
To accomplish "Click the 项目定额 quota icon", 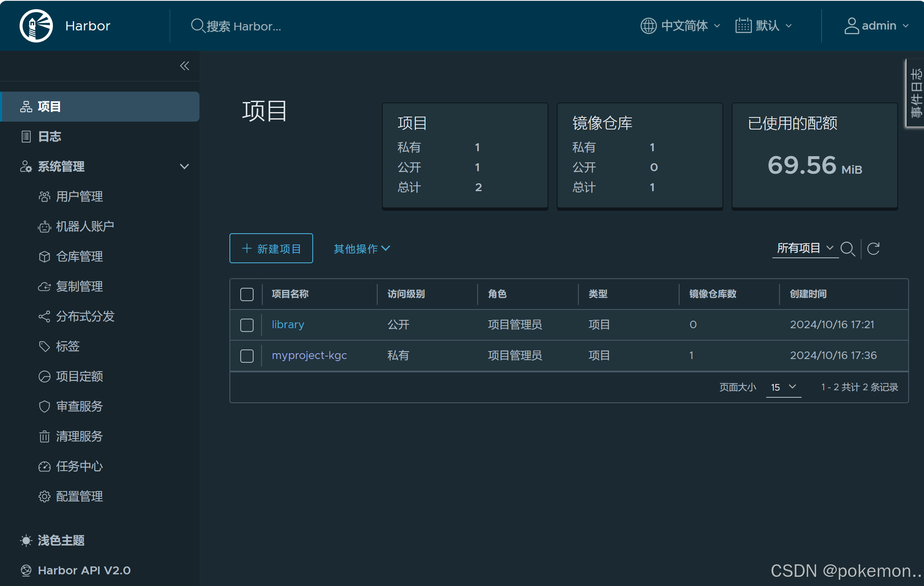I will pos(45,377).
